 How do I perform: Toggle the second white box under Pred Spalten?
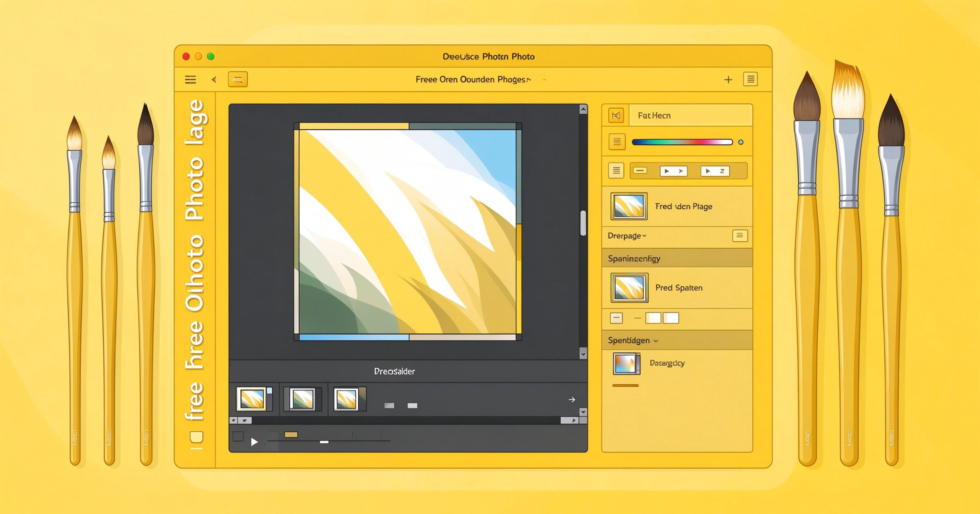(x=671, y=318)
